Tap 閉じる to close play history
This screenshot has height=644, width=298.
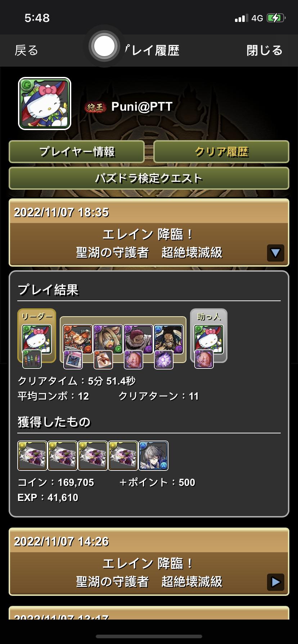click(265, 50)
